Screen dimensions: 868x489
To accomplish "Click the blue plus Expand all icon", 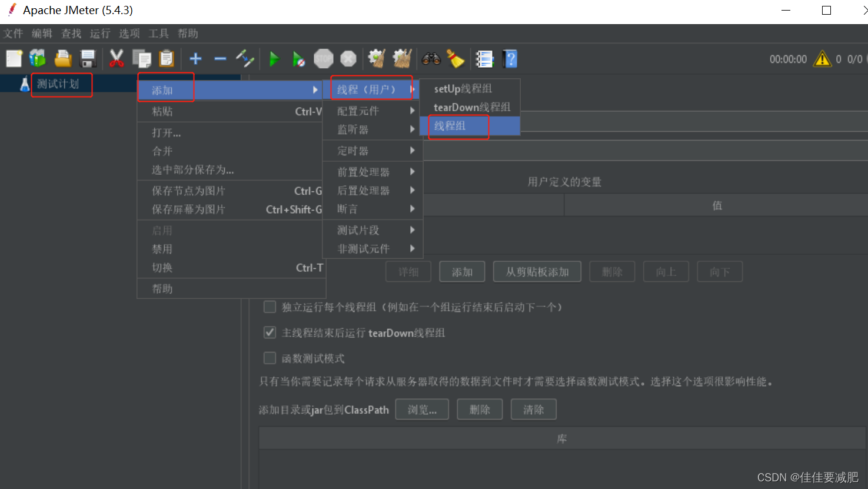I will (x=196, y=59).
